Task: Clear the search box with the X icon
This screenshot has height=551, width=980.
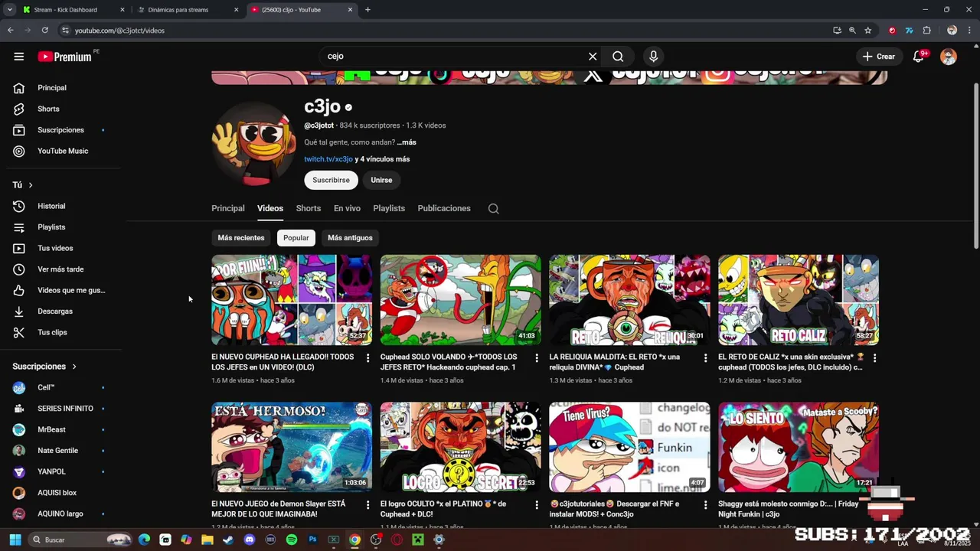Action: tap(593, 57)
